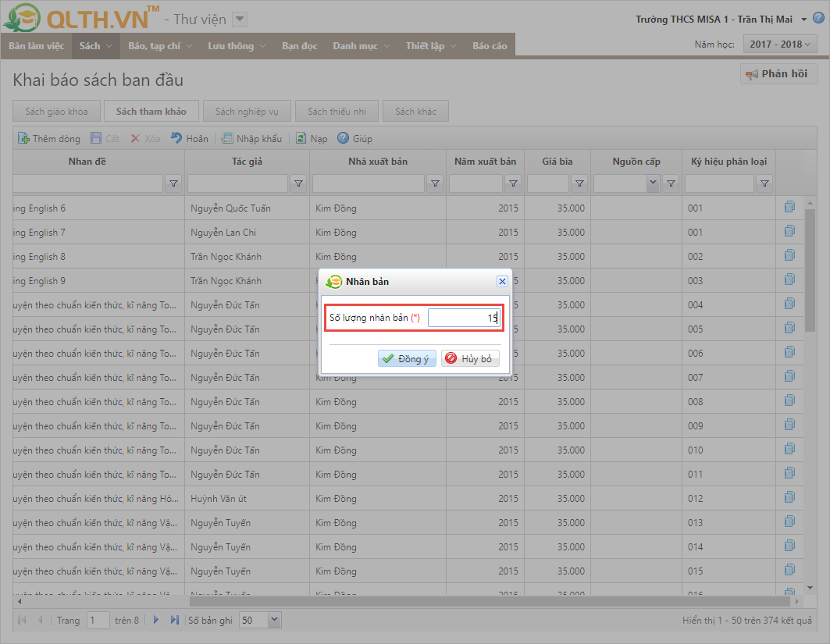Open the Năm học 2017 - 2018 dropdown
Viewport: 830px width, 644px height.
pyautogui.click(x=780, y=45)
